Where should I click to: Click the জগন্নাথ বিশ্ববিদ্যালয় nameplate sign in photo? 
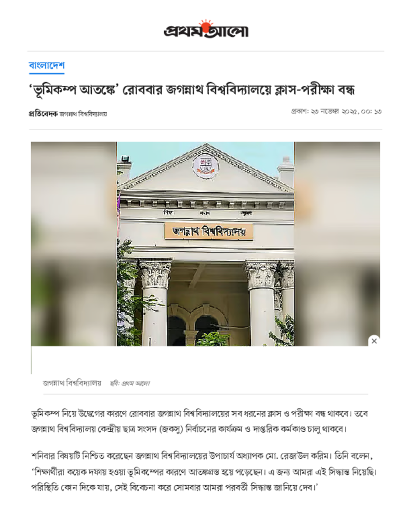coord(209,231)
